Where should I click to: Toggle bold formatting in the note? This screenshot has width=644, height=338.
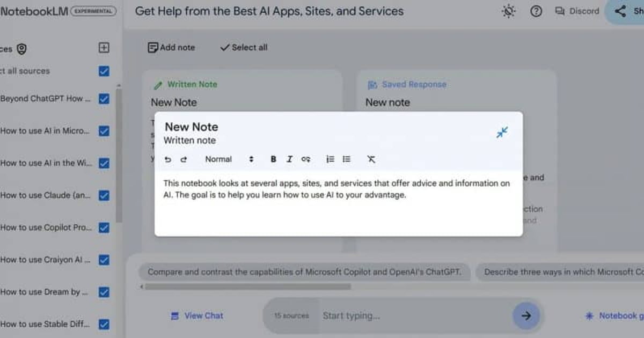pyautogui.click(x=273, y=159)
